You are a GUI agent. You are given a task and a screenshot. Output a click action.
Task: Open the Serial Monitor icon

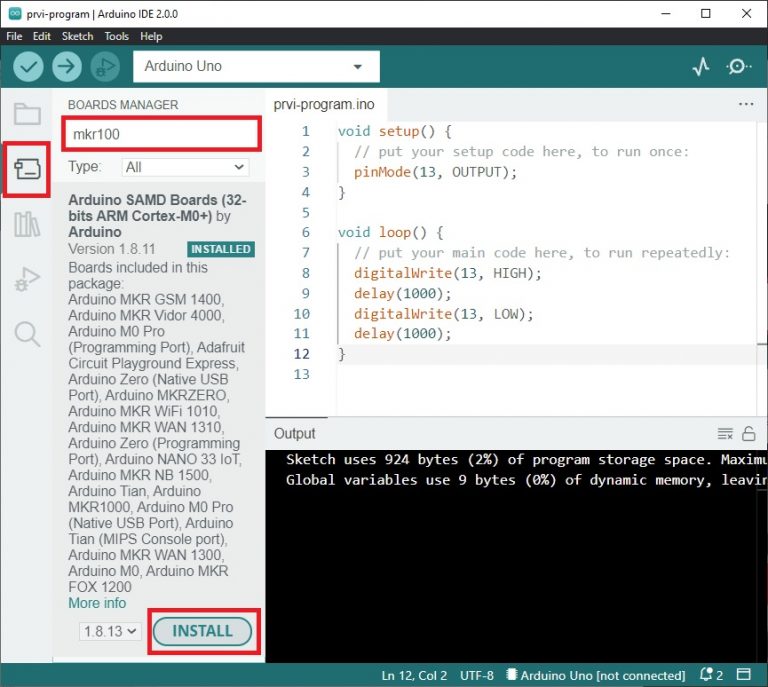coord(739,67)
